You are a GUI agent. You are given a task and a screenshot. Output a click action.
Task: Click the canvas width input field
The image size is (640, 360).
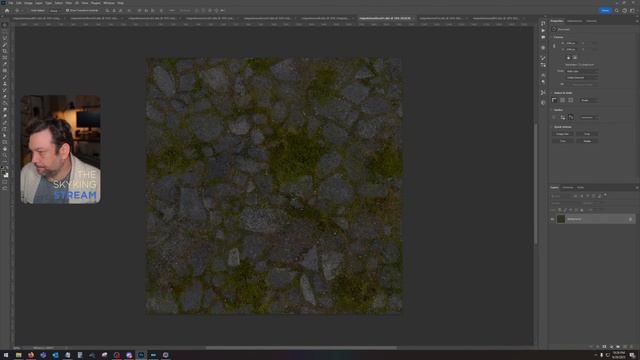[571, 43]
